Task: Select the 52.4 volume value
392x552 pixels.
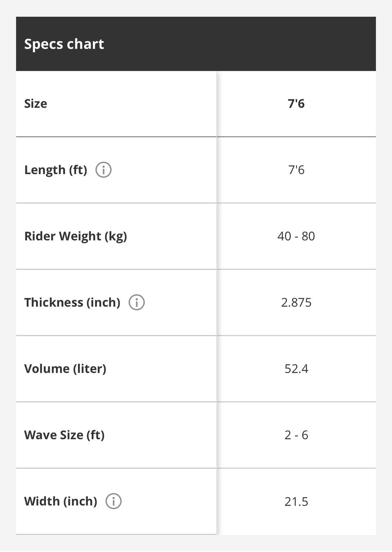Action: pyautogui.click(x=296, y=369)
